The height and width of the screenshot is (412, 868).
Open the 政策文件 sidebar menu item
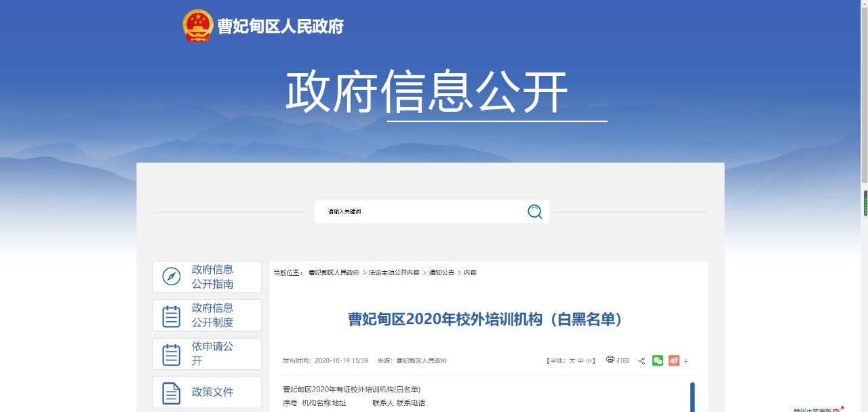(x=212, y=392)
